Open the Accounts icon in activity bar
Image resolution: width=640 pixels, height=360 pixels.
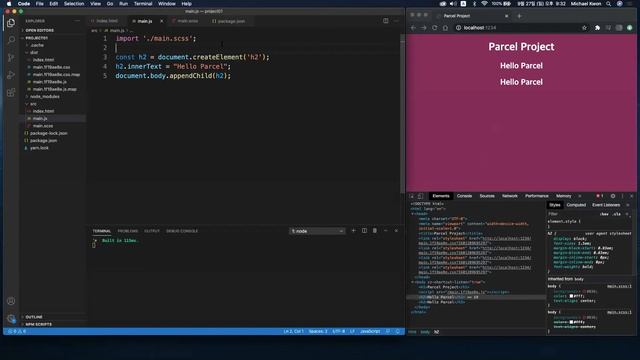click(11, 301)
